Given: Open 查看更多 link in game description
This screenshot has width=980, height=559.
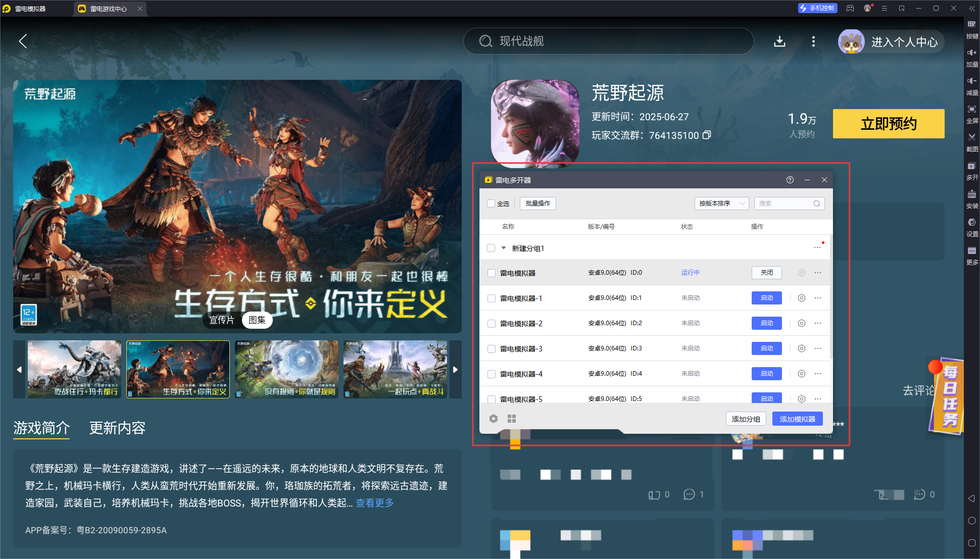Looking at the screenshot, I should click(375, 503).
